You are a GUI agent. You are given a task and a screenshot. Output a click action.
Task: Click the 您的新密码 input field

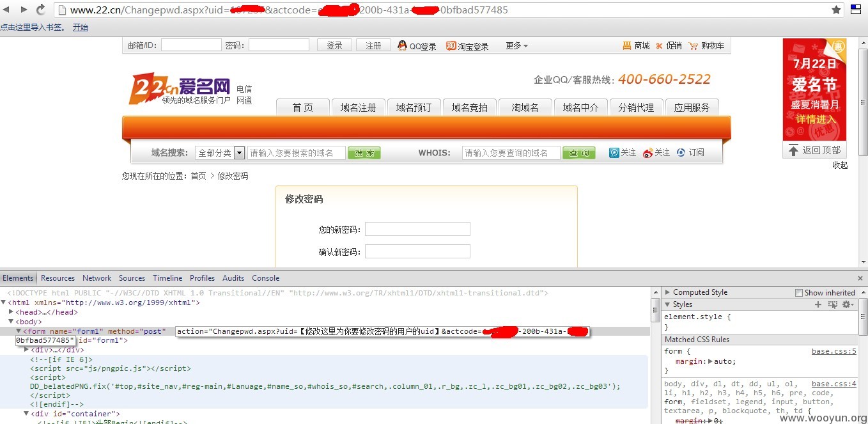(417, 229)
